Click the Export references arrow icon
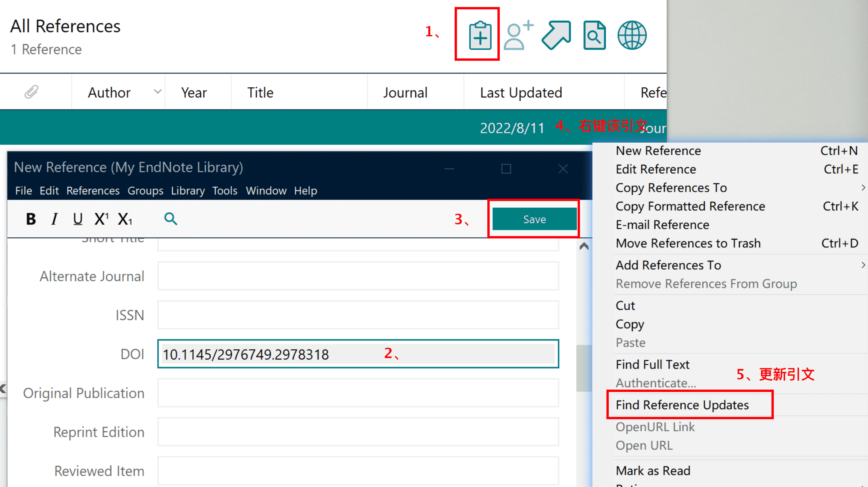This screenshot has width=868, height=487. click(557, 35)
